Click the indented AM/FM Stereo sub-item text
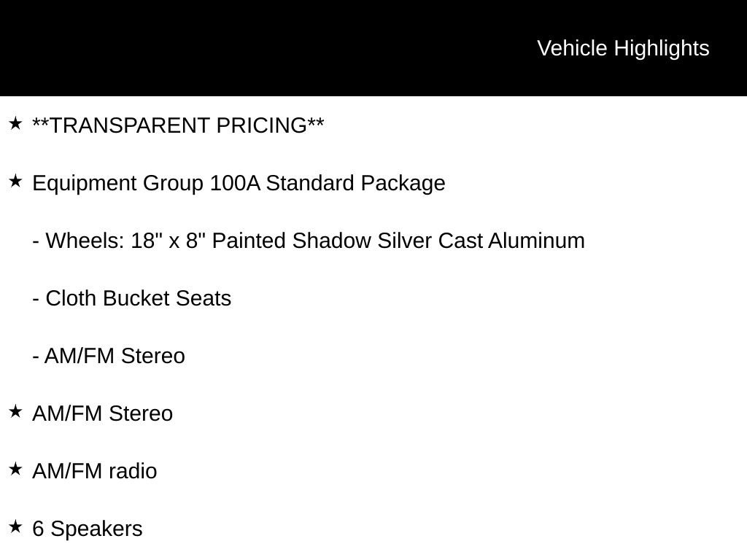 click(115, 356)
